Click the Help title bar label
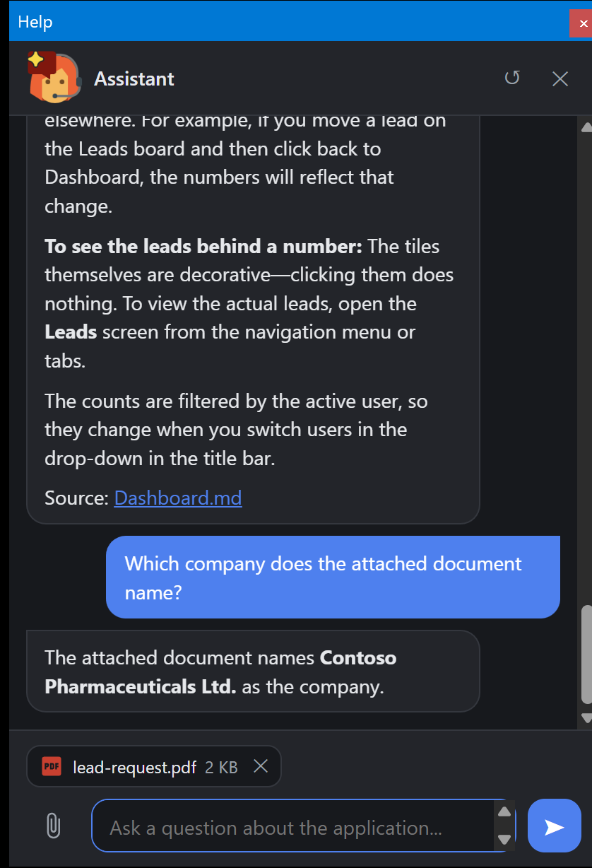The image size is (592, 868). [x=35, y=22]
